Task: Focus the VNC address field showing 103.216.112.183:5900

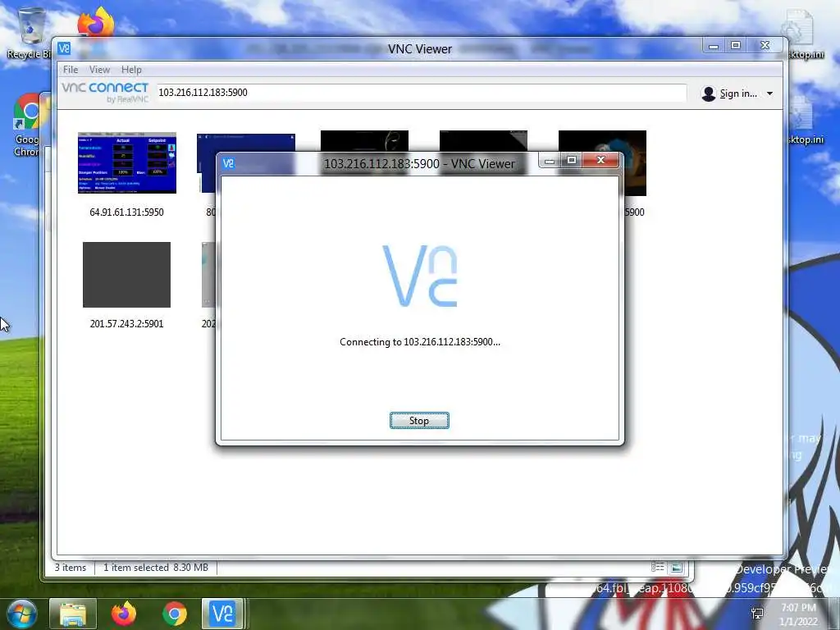Action: (421, 93)
